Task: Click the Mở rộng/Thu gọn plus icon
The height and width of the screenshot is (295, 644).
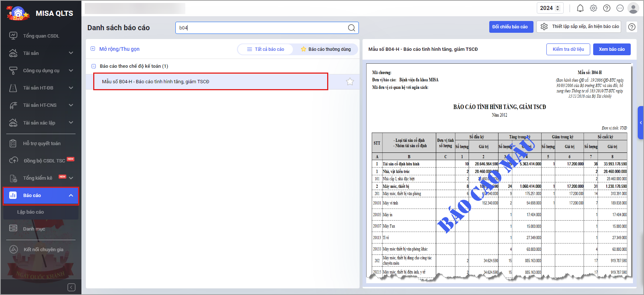Action: tap(93, 49)
